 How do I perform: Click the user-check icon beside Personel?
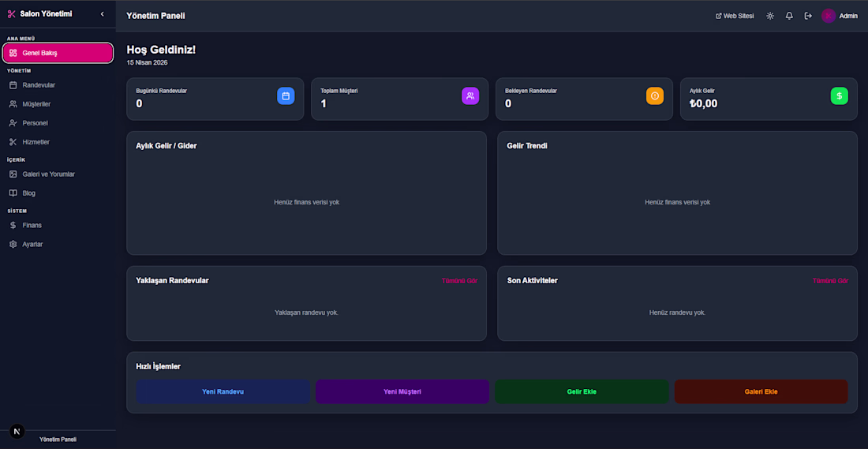click(13, 123)
